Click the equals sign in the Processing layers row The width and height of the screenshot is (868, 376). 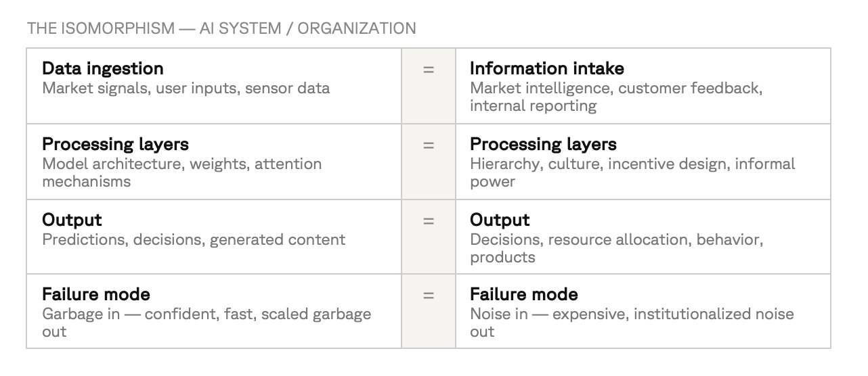(x=429, y=145)
